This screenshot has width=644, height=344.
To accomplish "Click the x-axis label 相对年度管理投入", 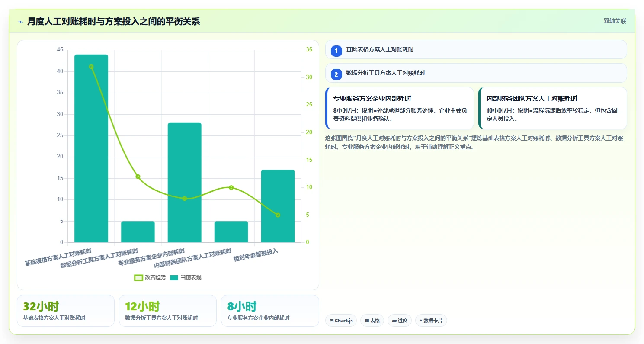I will (x=256, y=255).
